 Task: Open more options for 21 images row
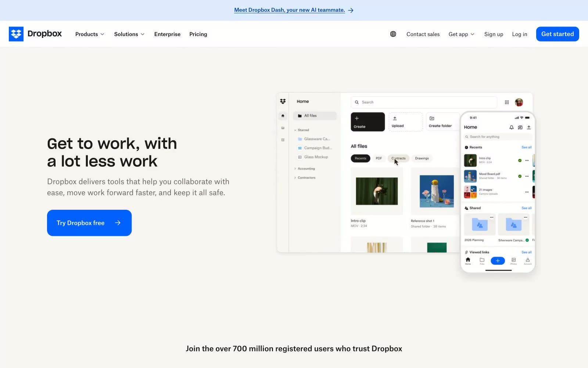[x=527, y=192]
